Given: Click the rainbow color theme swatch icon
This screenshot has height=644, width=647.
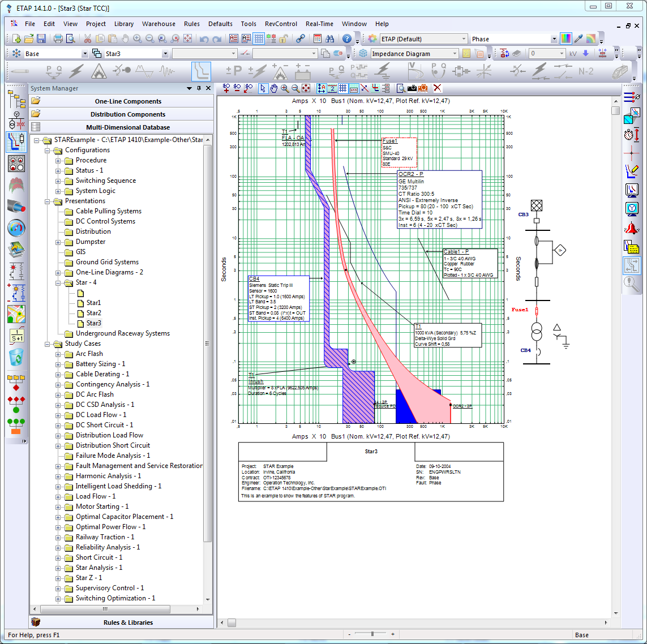Looking at the screenshot, I should [591, 39].
